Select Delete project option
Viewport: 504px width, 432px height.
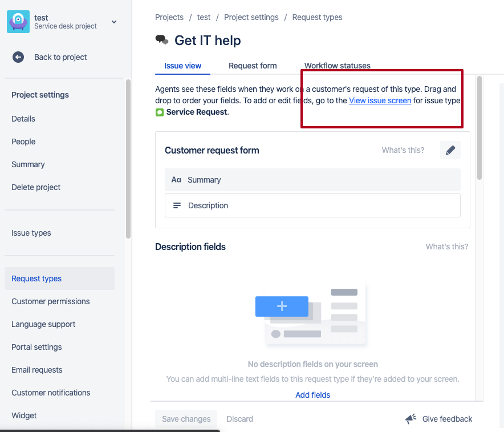click(36, 187)
